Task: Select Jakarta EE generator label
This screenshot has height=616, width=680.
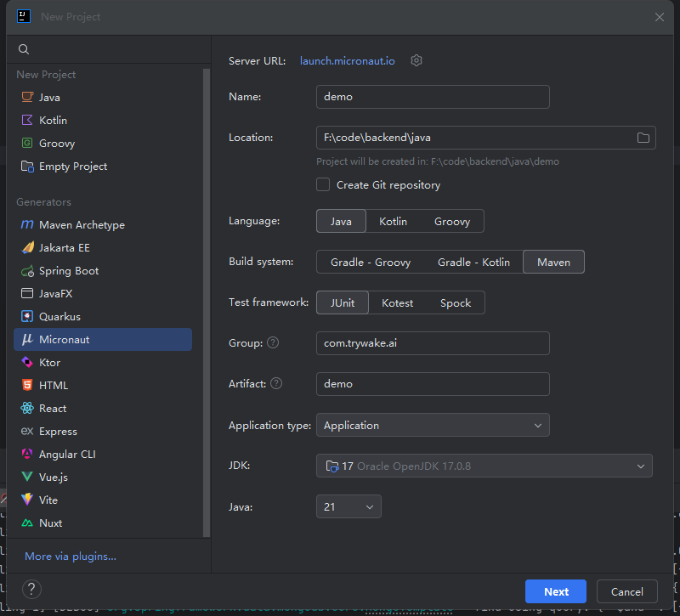Action: [x=65, y=247]
